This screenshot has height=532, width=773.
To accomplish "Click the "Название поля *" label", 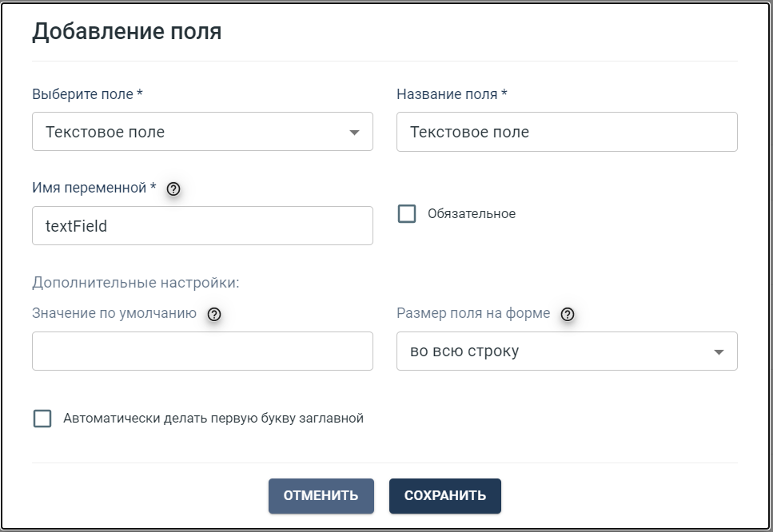I will [452, 94].
